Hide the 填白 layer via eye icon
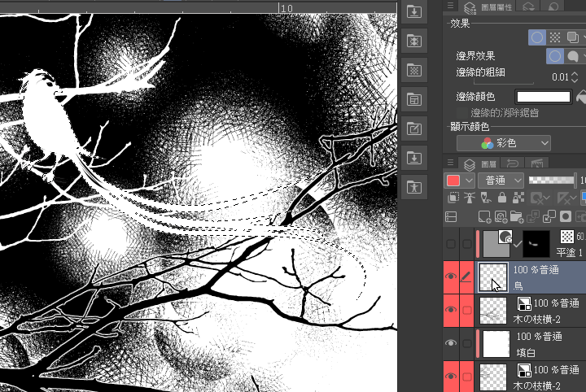Viewport: 586px width, 392px height. tap(451, 342)
